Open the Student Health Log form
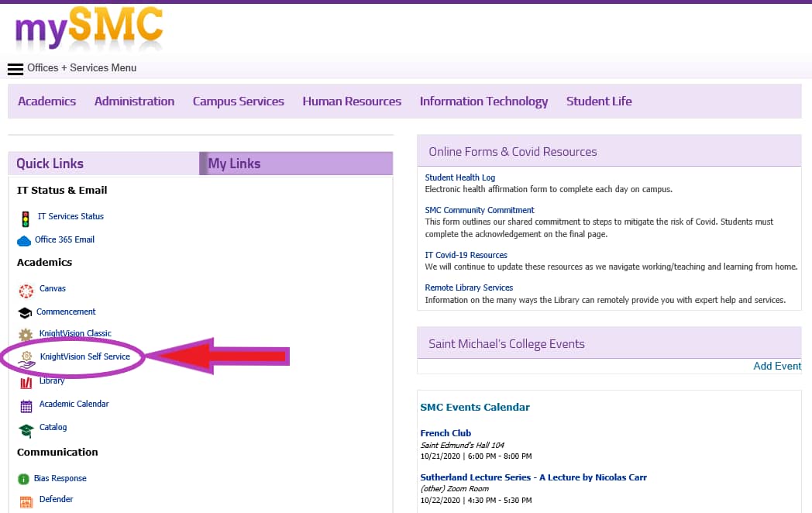Screen dimensions: 812x513 (x=460, y=177)
